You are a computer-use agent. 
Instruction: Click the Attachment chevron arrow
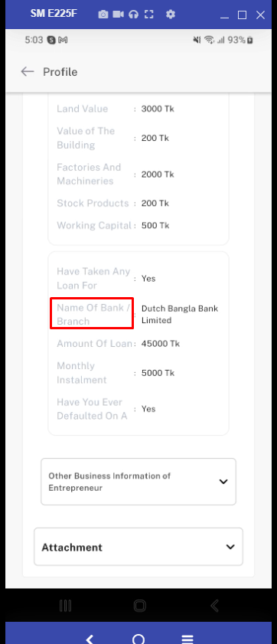[x=230, y=547]
